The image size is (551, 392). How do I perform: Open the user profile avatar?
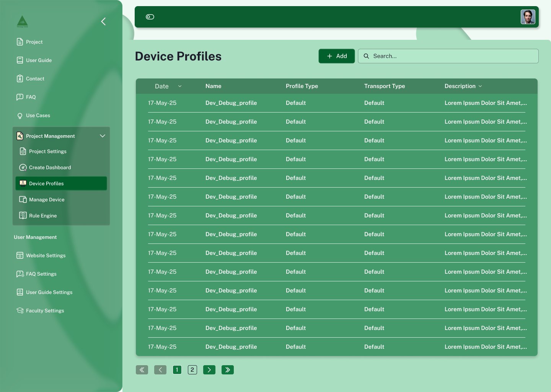tap(528, 17)
